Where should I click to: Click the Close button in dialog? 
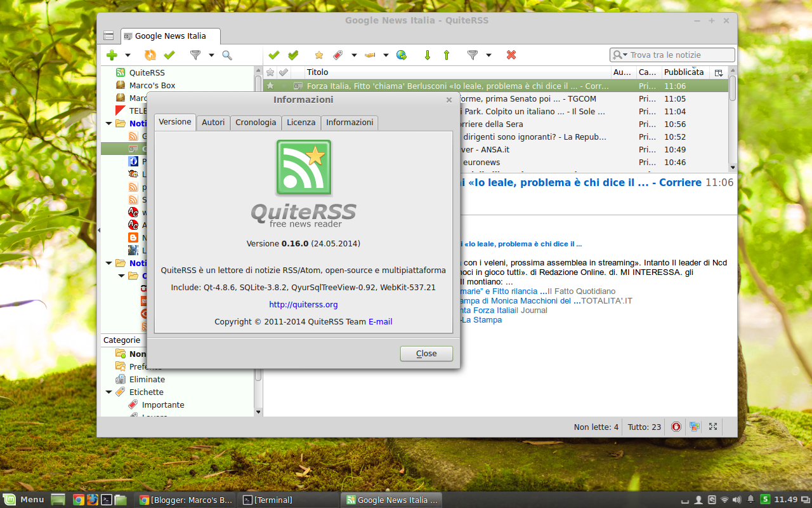tap(426, 354)
